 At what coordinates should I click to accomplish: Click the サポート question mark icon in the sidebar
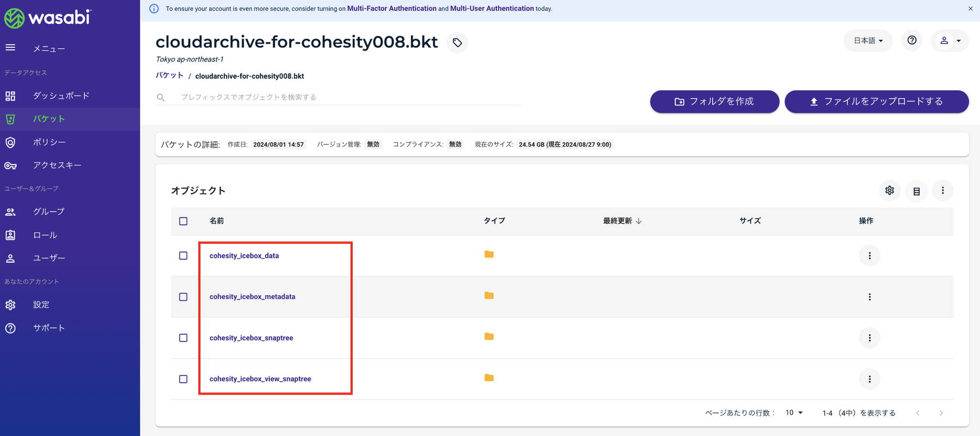[x=10, y=328]
